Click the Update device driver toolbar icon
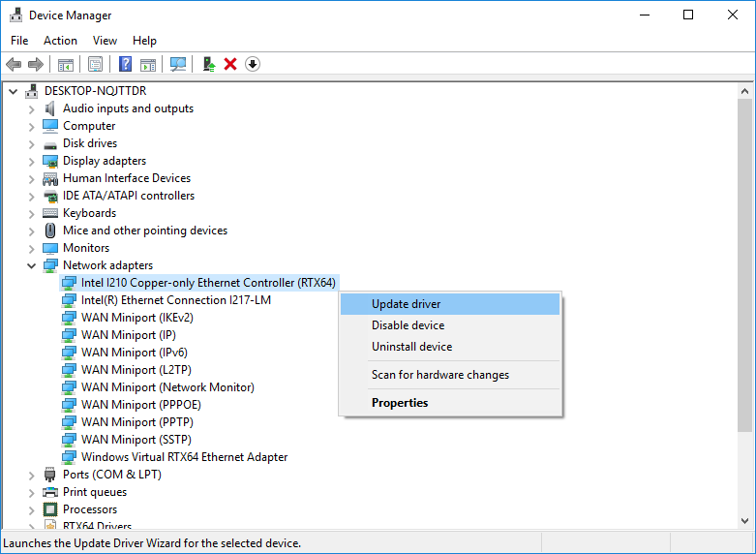This screenshot has width=756, height=554. pyautogui.click(x=208, y=64)
